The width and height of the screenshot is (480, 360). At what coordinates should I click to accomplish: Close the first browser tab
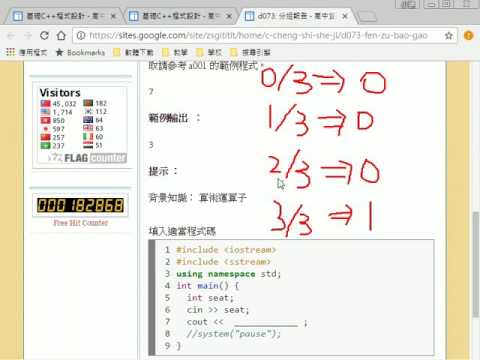pyautogui.click(x=113, y=16)
